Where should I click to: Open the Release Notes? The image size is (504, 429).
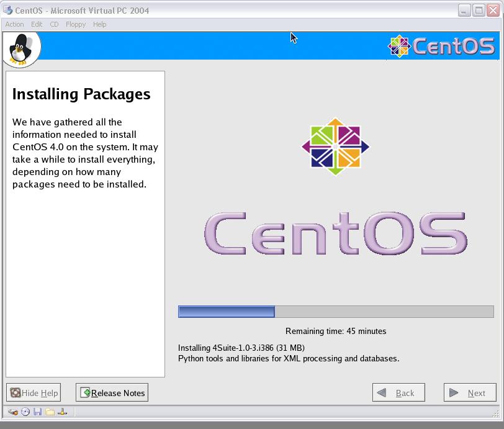112,392
